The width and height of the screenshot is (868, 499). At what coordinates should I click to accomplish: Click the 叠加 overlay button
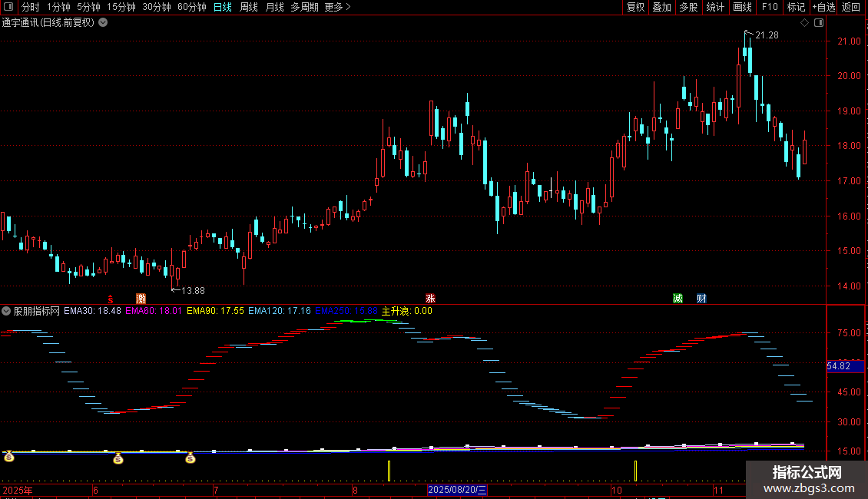point(661,7)
